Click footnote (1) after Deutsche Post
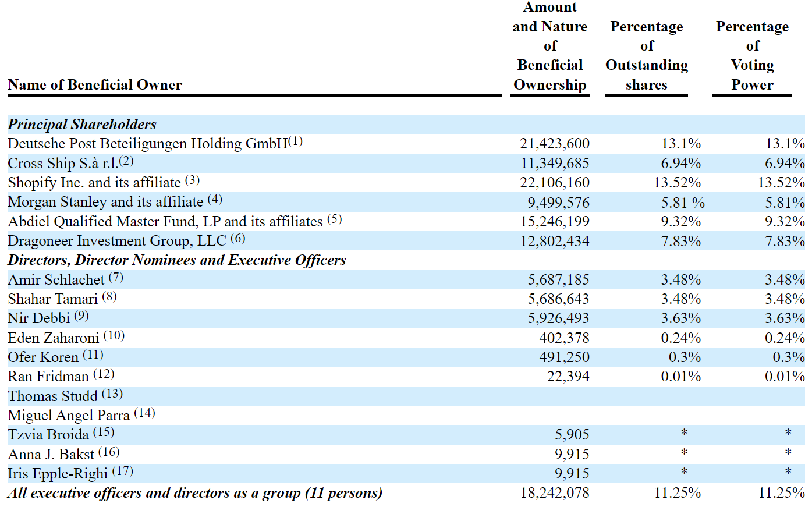The height and width of the screenshot is (514, 812). 296,141
